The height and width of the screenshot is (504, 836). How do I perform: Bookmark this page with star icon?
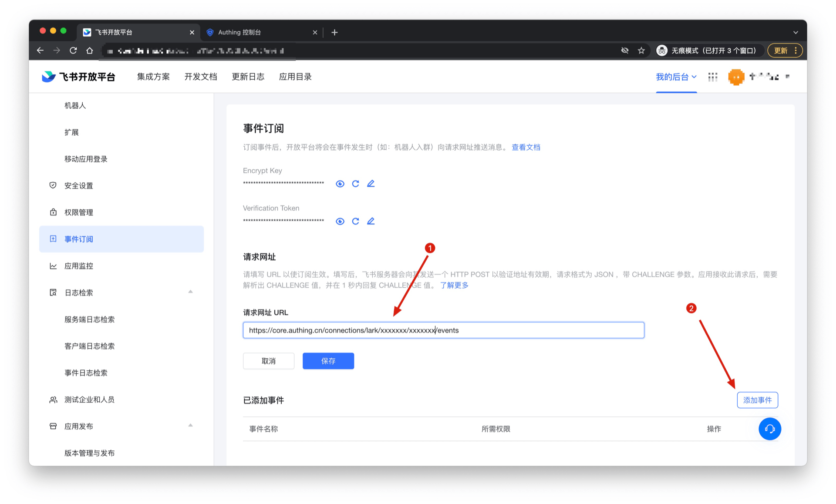click(x=641, y=50)
